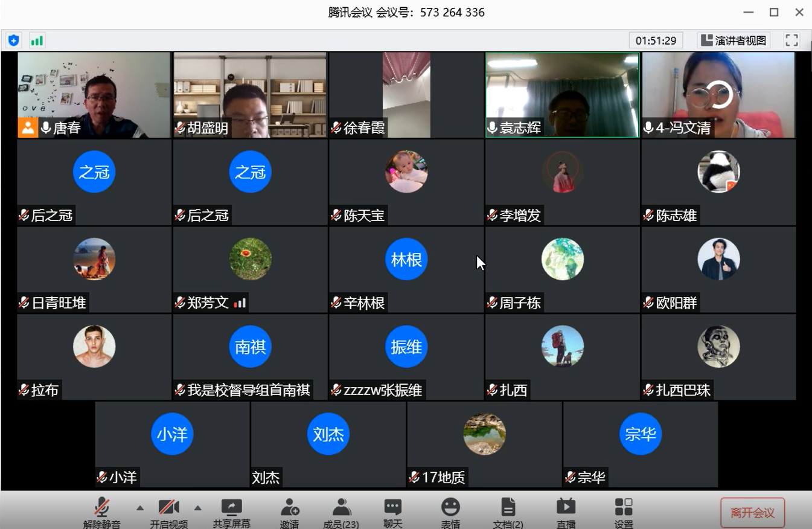Open the emoji reactions (表情) icon
Image resolution: width=812 pixels, height=529 pixels.
point(450,512)
